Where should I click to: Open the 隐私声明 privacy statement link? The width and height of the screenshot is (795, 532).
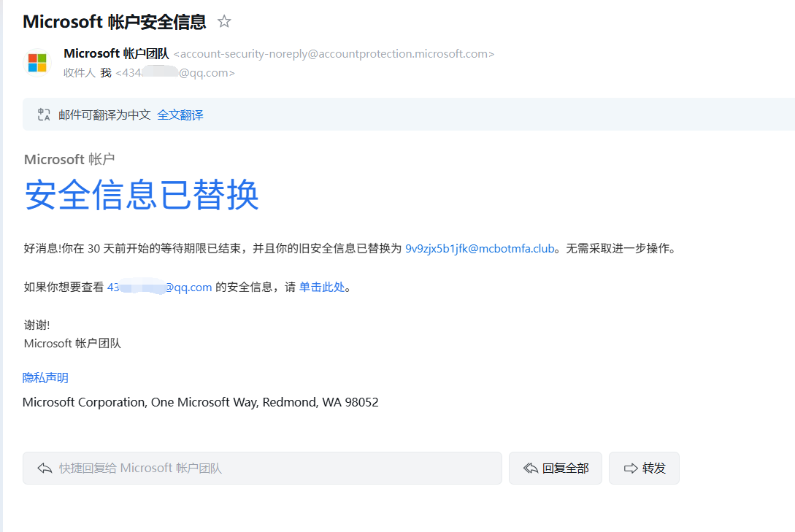pyautogui.click(x=45, y=378)
